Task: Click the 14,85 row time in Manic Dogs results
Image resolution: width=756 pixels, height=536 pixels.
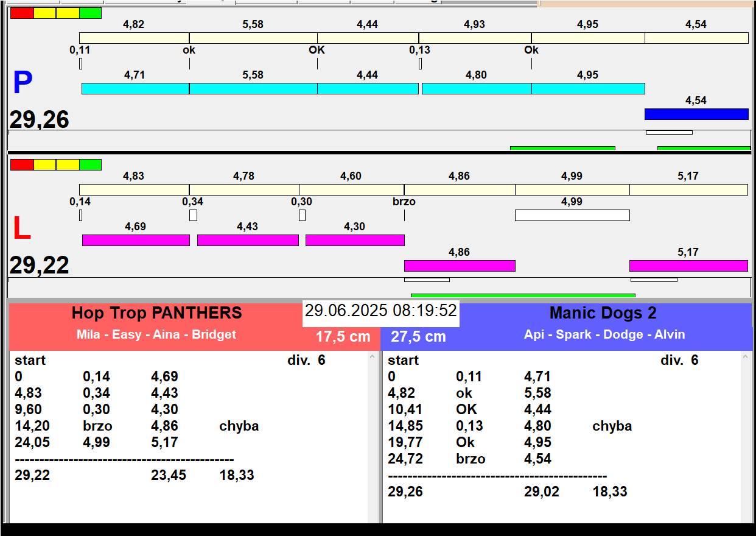Action: coord(405,426)
